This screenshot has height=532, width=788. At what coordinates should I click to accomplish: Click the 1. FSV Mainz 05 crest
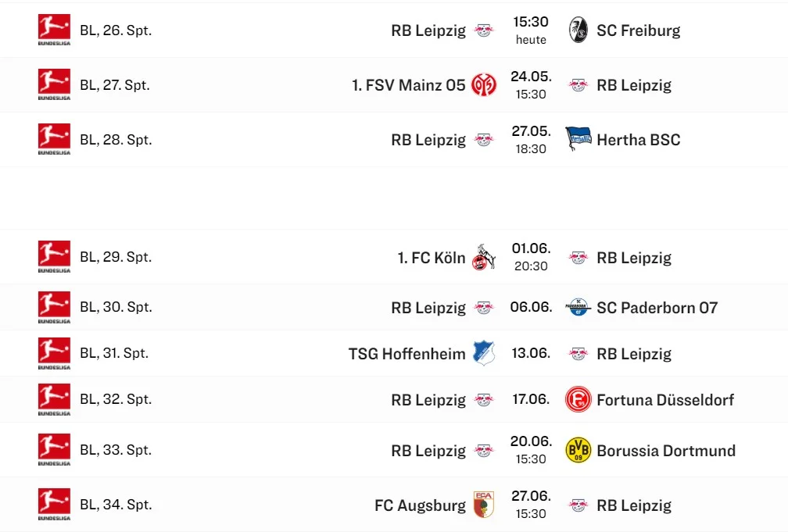pyautogui.click(x=484, y=85)
